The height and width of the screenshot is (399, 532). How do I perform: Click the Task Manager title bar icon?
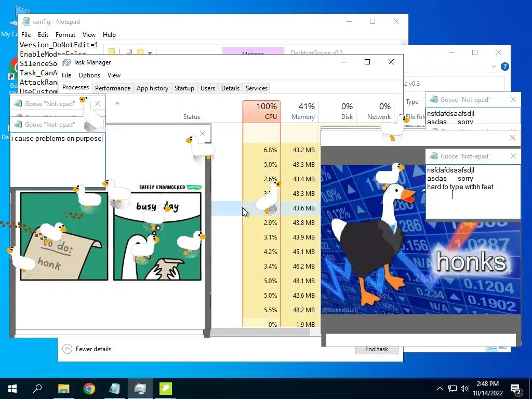(x=66, y=62)
